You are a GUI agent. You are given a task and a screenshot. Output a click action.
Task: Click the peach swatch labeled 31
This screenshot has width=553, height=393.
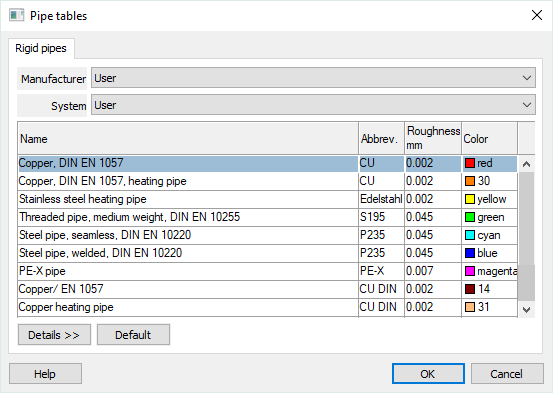click(470, 307)
